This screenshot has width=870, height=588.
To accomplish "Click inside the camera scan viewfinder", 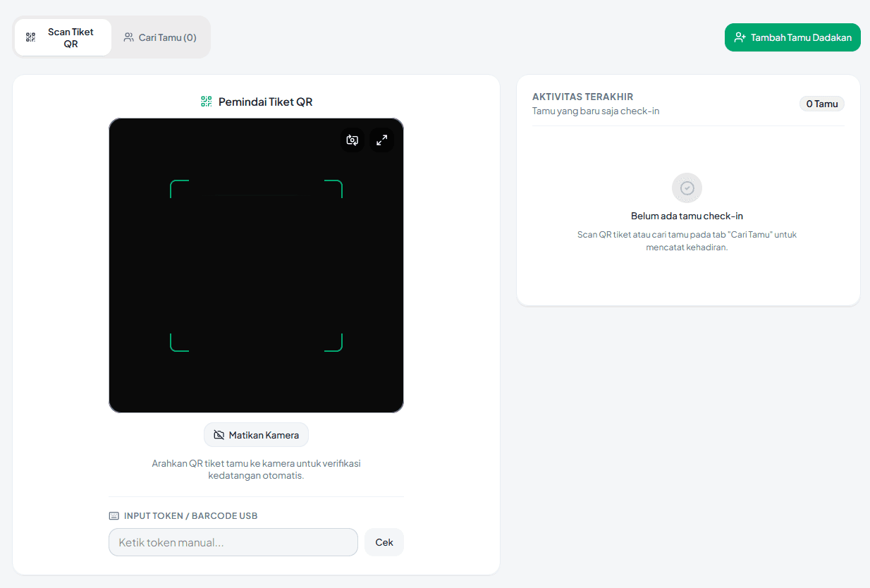I will 256,265.
